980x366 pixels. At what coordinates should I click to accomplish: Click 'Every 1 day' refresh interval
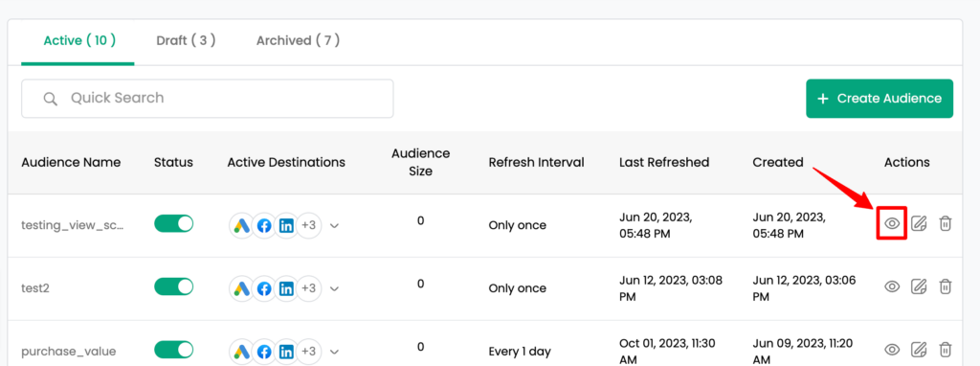pos(520,352)
